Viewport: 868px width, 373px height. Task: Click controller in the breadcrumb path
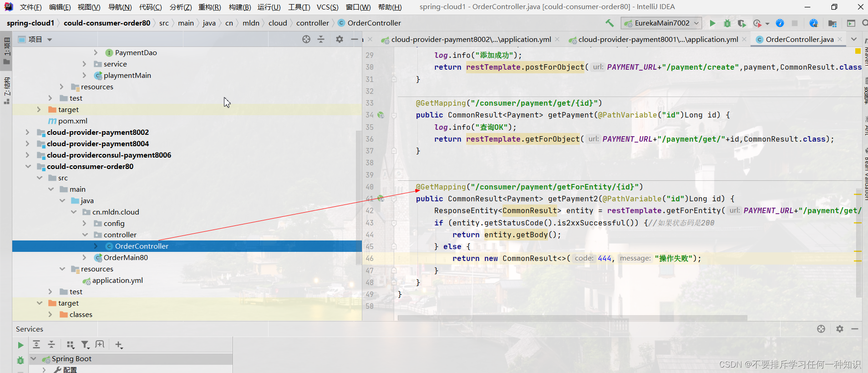(313, 23)
